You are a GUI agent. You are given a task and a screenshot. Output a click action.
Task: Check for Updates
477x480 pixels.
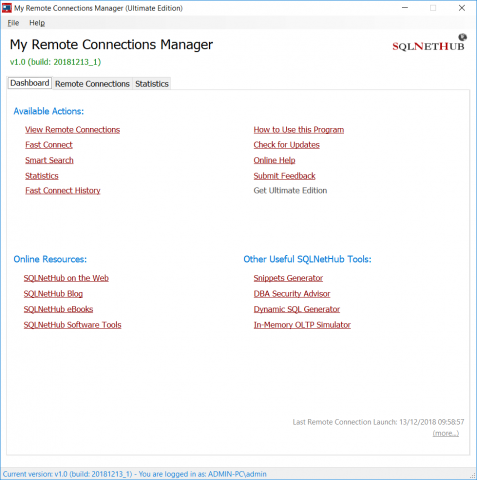point(287,145)
